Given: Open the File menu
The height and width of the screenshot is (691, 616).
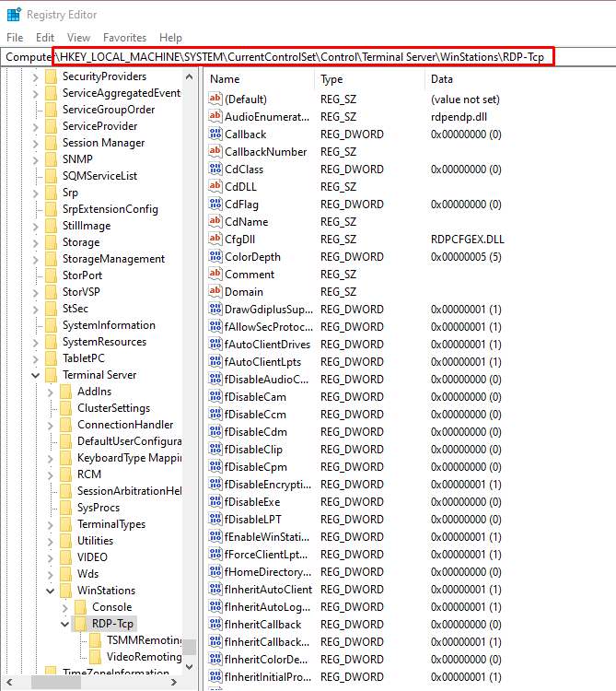Looking at the screenshot, I should [15, 38].
